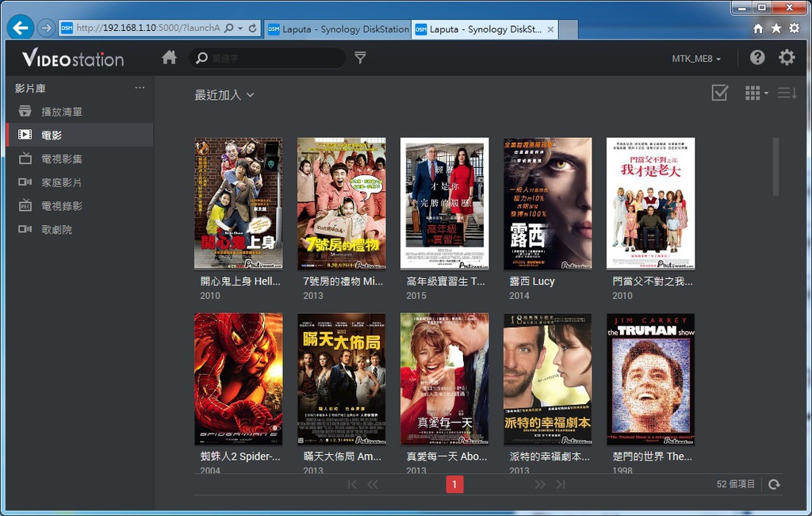
Task: Open 瞞天大佈局 movie poster
Action: pyautogui.click(x=341, y=379)
